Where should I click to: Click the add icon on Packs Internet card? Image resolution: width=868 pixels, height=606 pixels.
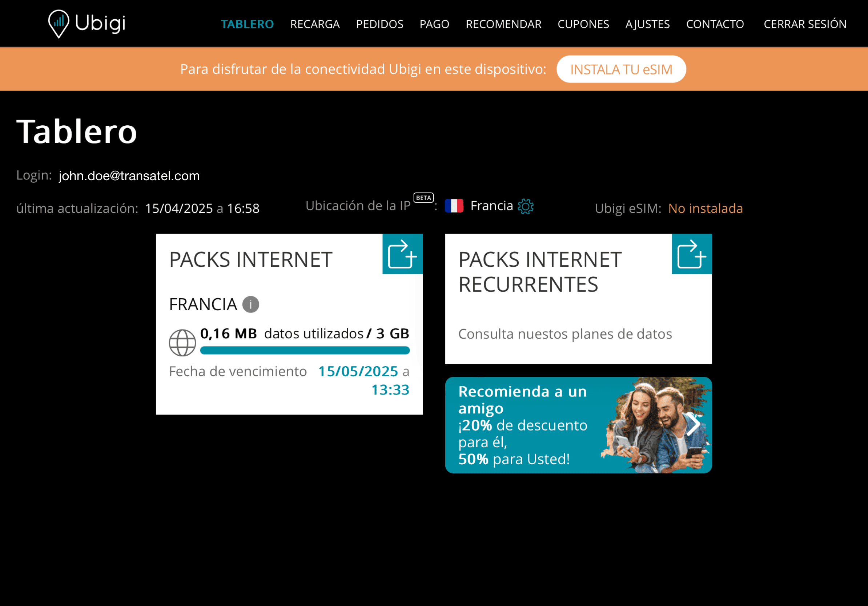click(402, 254)
